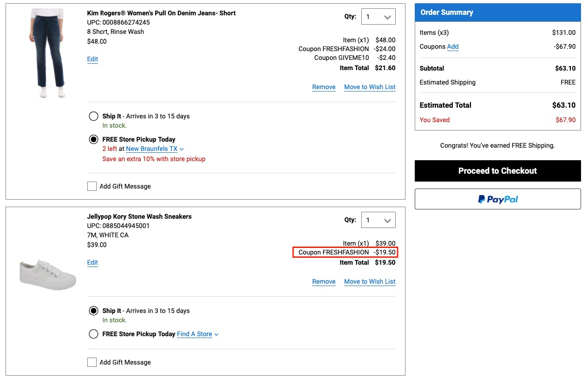
Task: Choose FREE Store Pickup for the sneakers
Action: click(93, 334)
